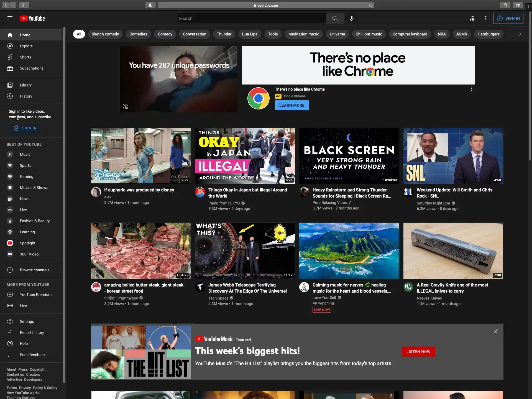532x399 pixels.
Task: Click the LEARN MORE ad button
Action: 291,105
